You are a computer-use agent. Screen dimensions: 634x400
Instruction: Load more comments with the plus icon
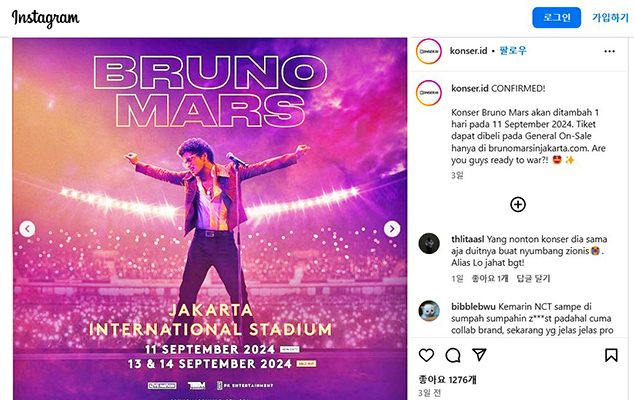tap(518, 204)
